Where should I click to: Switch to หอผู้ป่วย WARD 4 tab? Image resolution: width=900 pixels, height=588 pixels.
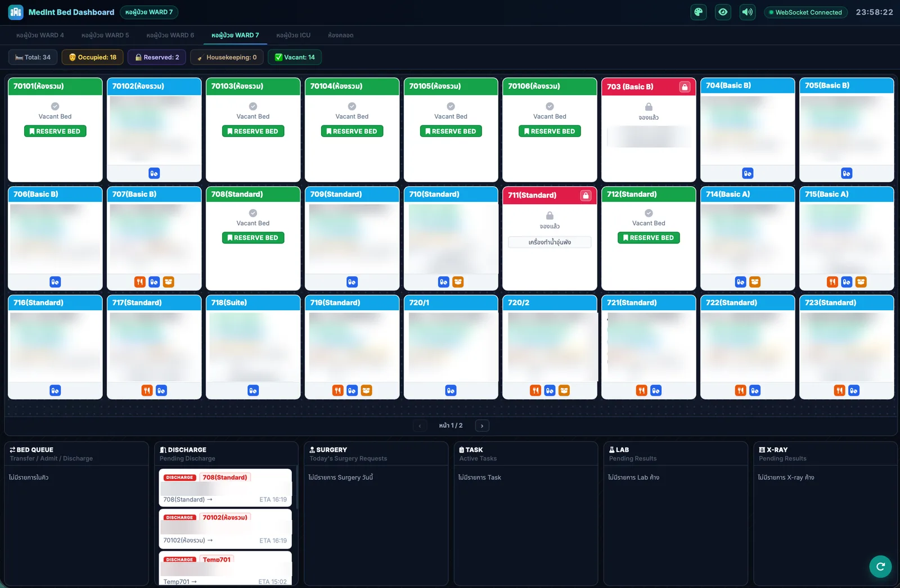pyautogui.click(x=40, y=35)
